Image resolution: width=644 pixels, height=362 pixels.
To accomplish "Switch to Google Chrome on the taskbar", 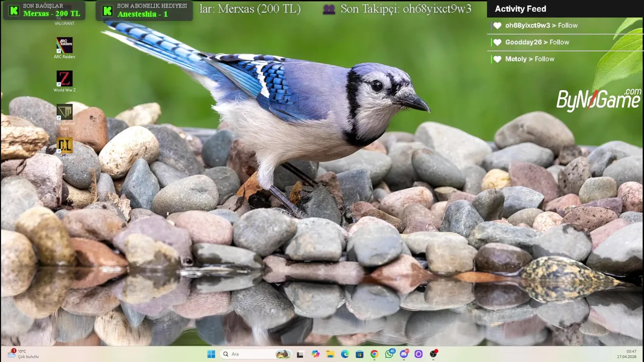I will click(374, 354).
